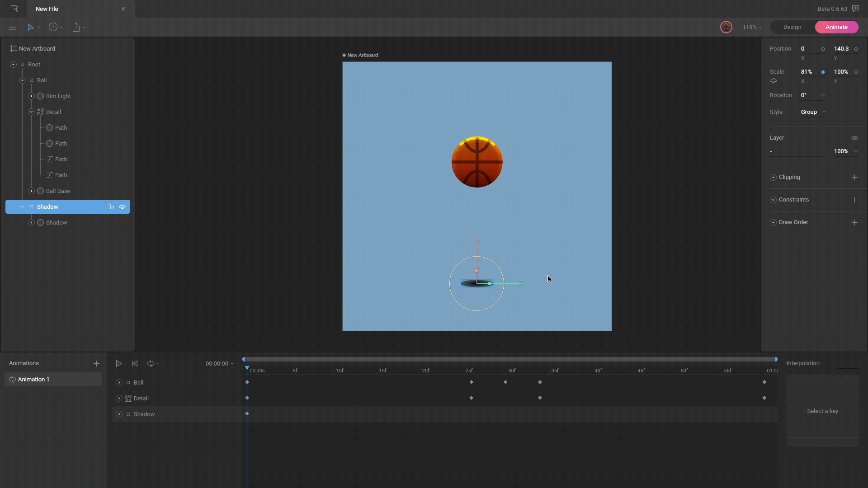Collapse the Detail group
The height and width of the screenshot is (488, 868).
(x=31, y=112)
